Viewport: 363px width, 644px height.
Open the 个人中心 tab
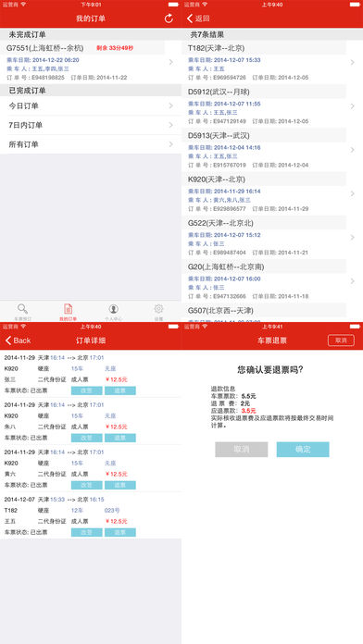[x=114, y=312]
